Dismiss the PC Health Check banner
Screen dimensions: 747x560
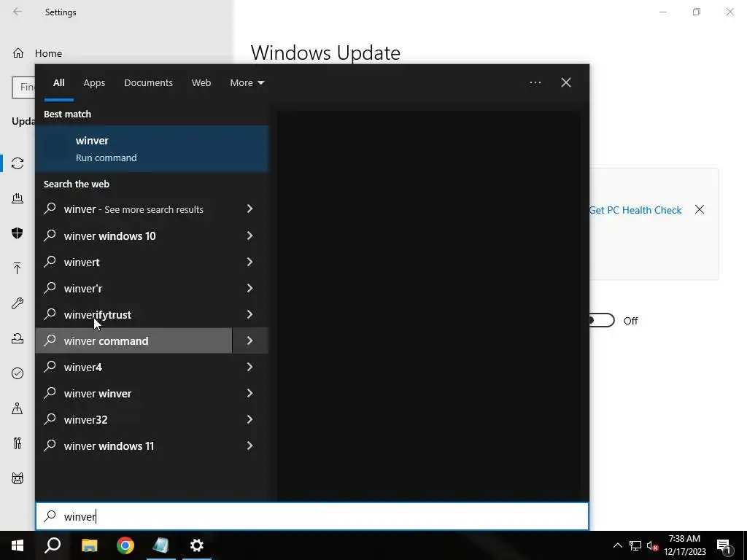pyautogui.click(x=700, y=209)
